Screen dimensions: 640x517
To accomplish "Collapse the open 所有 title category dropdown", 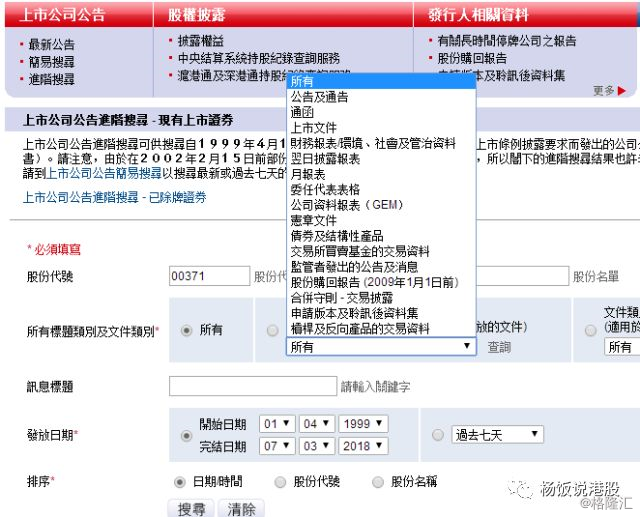I will click(x=381, y=347).
